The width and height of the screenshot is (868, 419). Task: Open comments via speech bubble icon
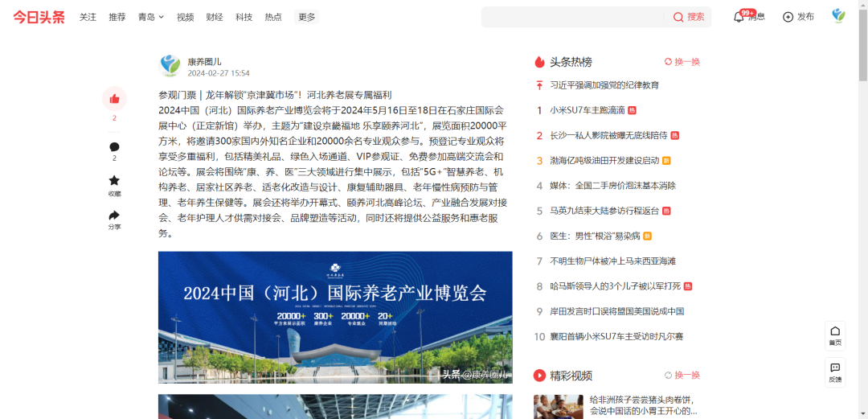114,147
